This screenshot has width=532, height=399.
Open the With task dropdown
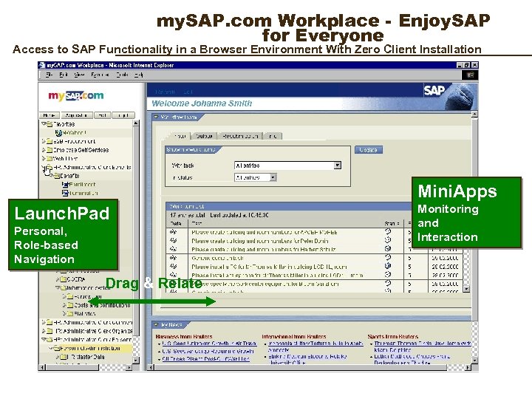(x=337, y=166)
